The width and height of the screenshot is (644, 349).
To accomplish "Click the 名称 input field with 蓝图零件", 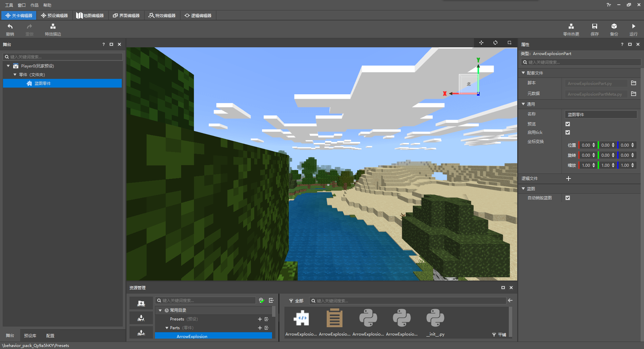I will pyautogui.click(x=601, y=114).
